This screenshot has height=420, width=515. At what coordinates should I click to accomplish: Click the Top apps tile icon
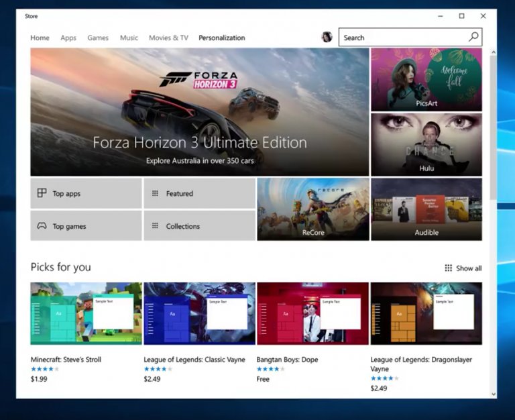tap(42, 193)
